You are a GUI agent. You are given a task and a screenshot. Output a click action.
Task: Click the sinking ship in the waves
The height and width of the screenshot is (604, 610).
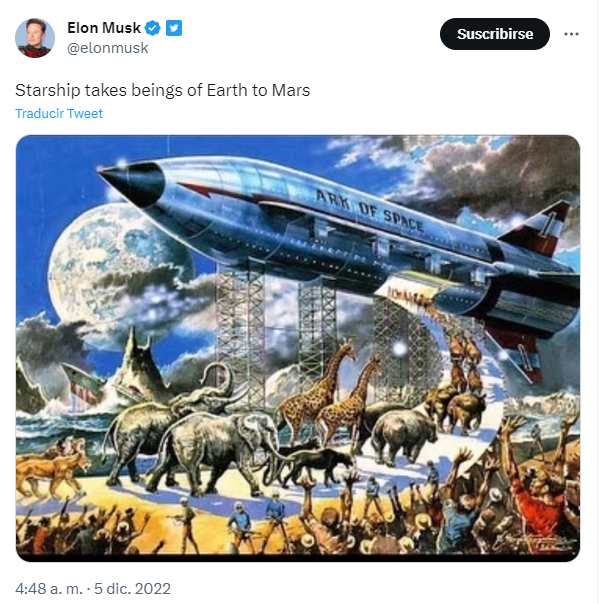84,385
